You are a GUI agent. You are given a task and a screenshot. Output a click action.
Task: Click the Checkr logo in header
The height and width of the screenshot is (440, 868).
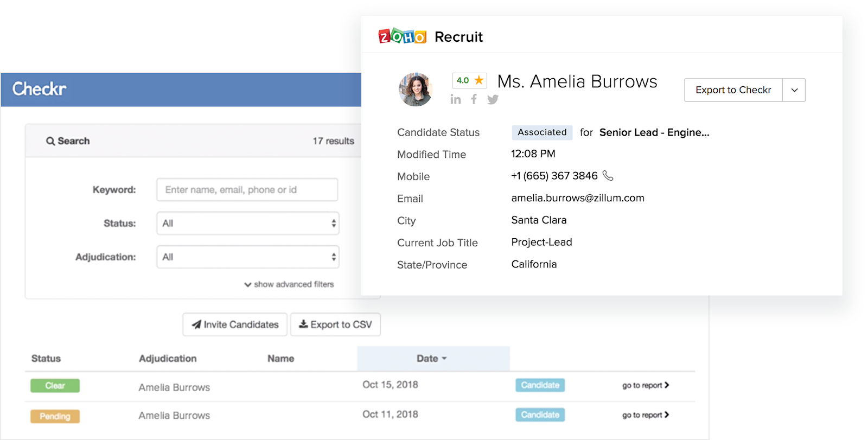[39, 89]
